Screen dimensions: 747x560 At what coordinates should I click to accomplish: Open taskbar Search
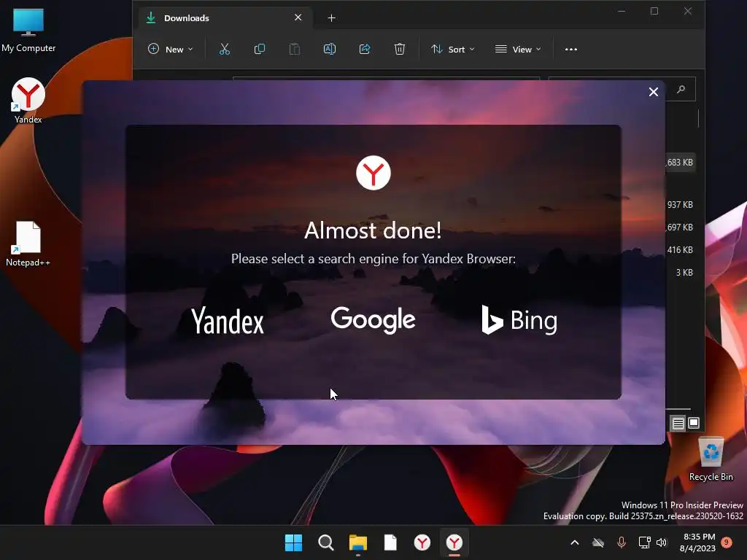[x=326, y=542]
